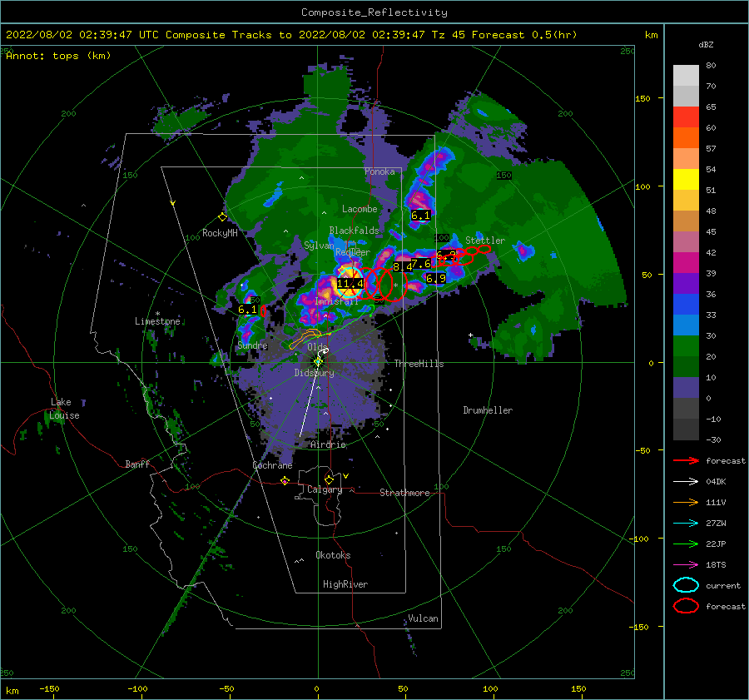The height and width of the screenshot is (700, 749).
Task: Click the Didsbury town label
Action: 315,373
